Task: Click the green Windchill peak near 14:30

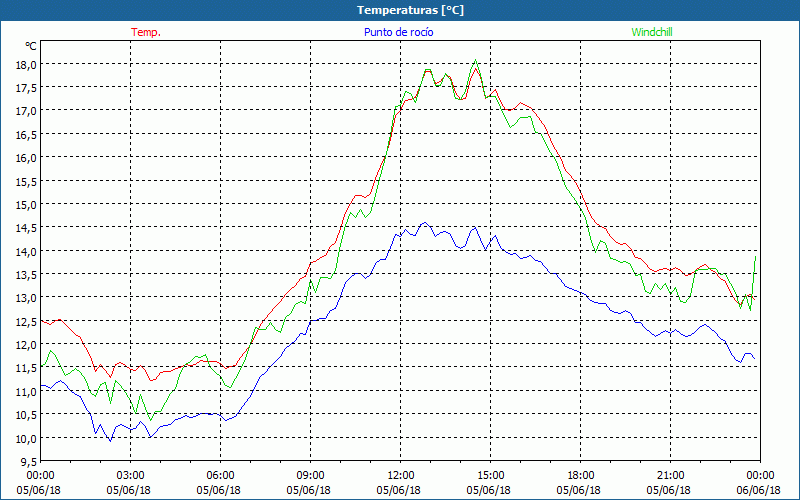Action: point(476,60)
